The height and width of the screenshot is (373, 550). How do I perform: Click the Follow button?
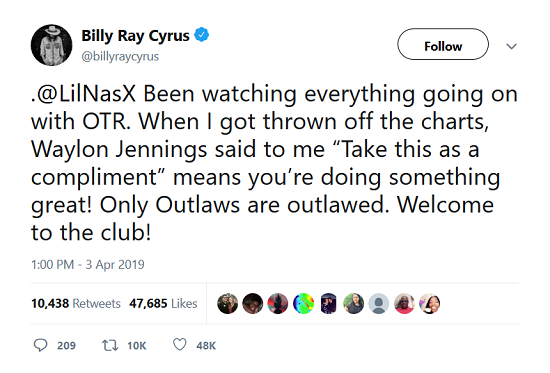[x=443, y=45]
